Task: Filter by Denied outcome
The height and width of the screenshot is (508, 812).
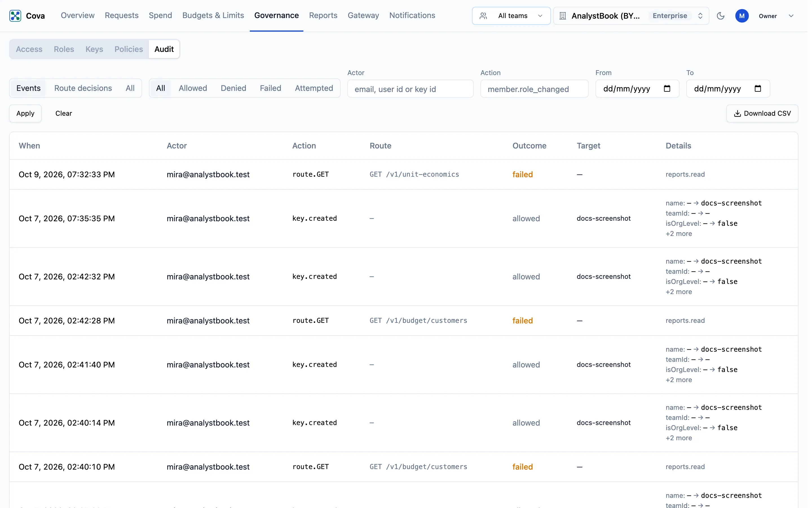Action: (233, 88)
